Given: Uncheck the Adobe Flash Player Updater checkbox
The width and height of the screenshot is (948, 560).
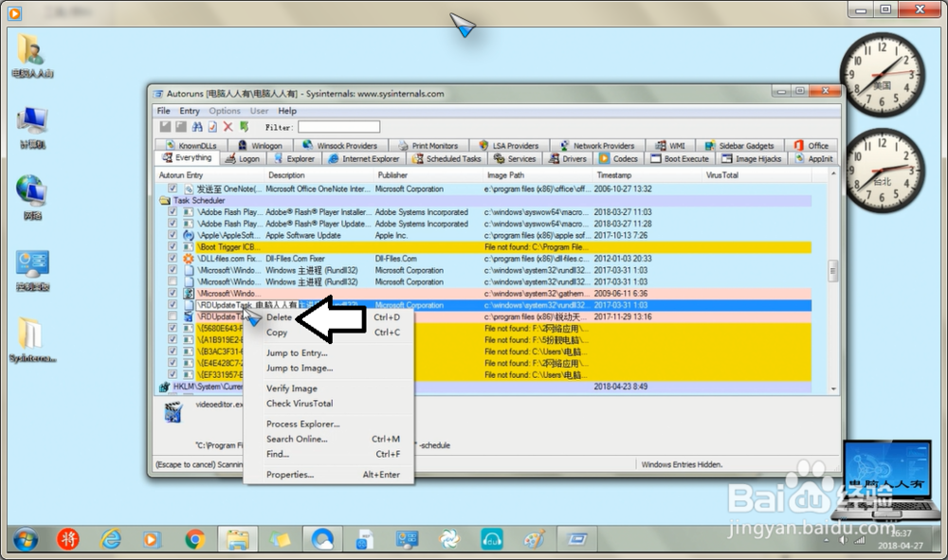Looking at the screenshot, I should tap(173, 224).
